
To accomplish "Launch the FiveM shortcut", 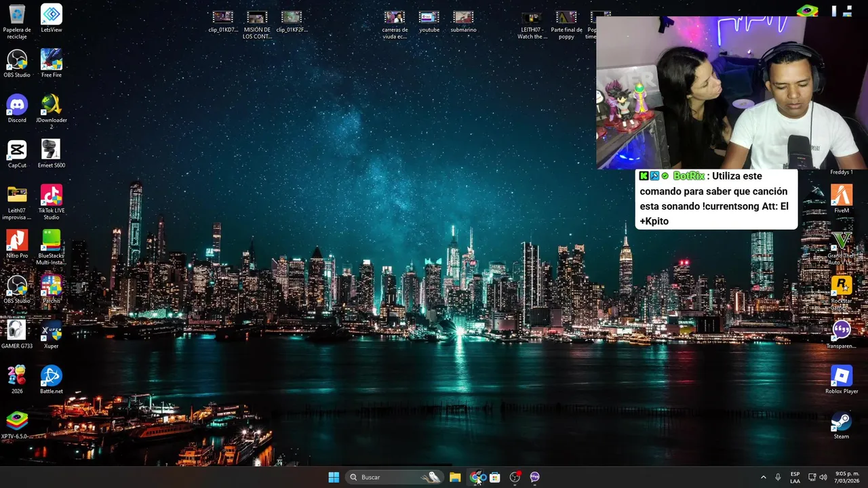I will pyautogui.click(x=842, y=199).
